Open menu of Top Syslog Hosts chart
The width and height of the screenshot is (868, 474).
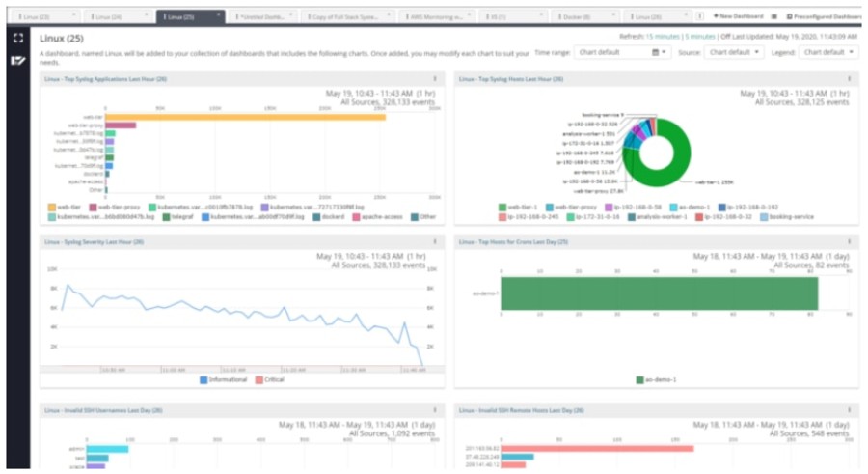point(849,79)
